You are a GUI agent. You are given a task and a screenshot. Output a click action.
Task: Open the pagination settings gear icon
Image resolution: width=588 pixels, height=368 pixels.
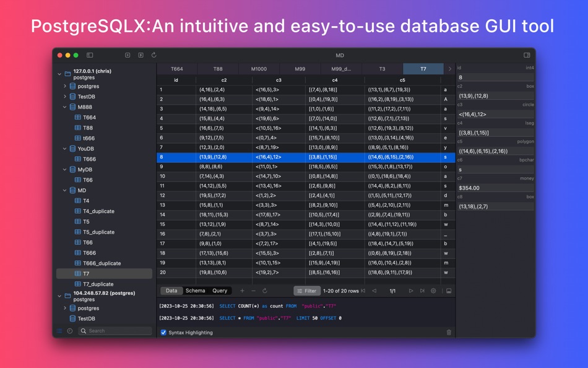pyautogui.click(x=433, y=291)
